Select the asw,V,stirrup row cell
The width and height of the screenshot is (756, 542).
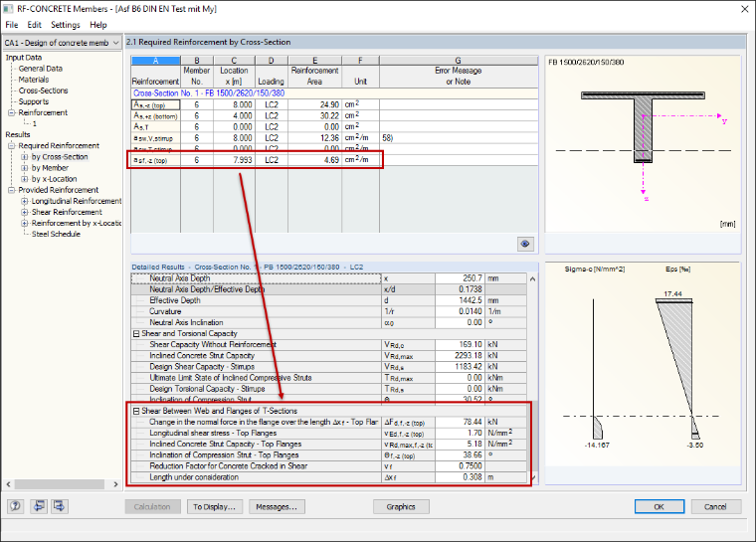pos(156,138)
